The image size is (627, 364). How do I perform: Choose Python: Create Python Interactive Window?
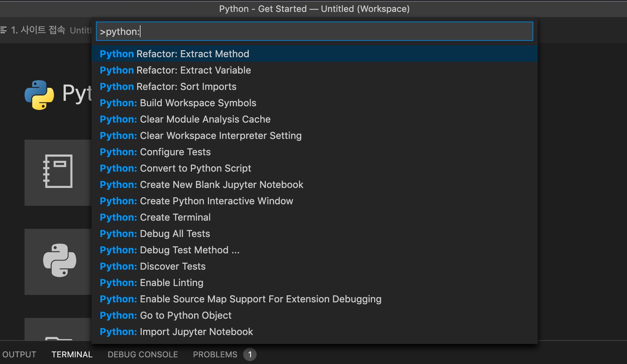coord(314,201)
